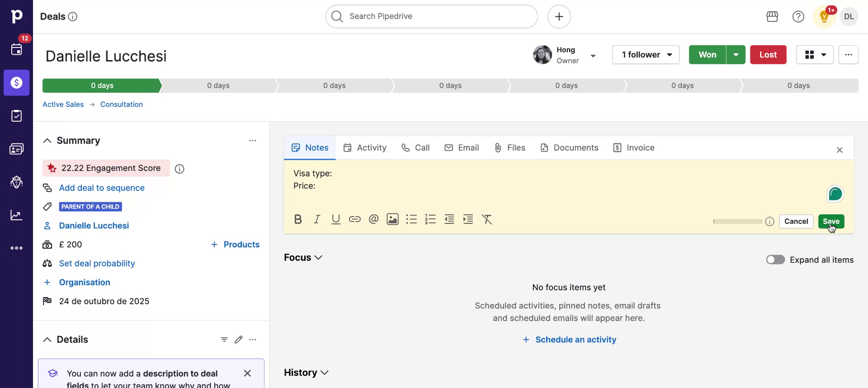
Task: Add Products to the deal
Action: (x=235, y=245)
